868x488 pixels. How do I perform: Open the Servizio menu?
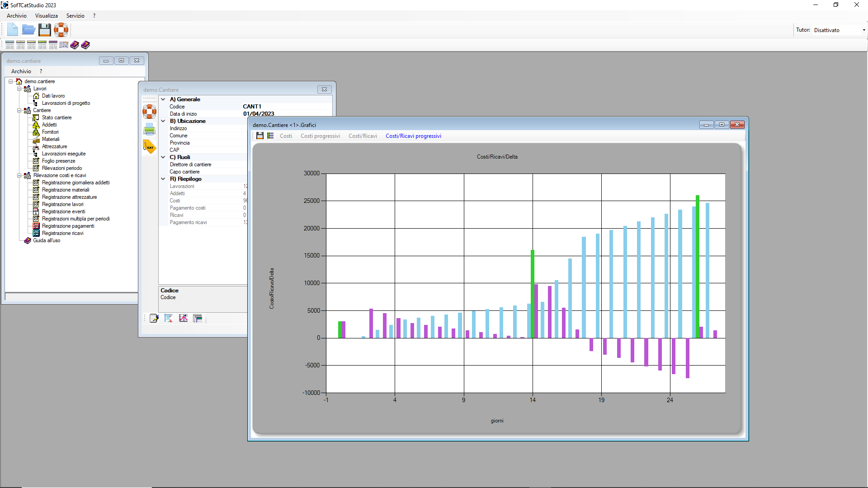click(75, 16)
